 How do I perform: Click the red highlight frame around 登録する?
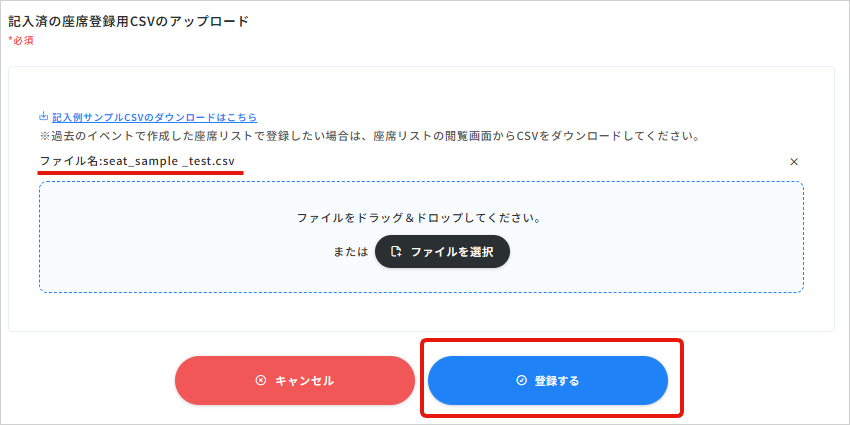click(682, 378)
